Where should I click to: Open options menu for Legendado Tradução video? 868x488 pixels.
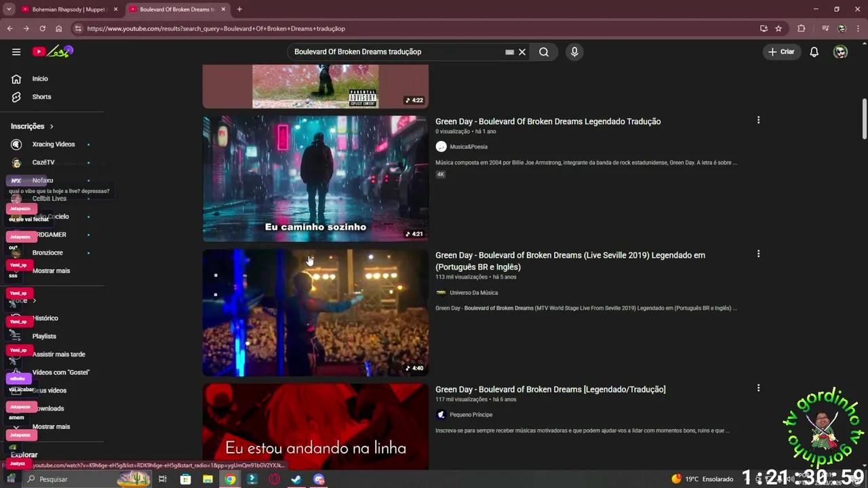pos(758,120)
